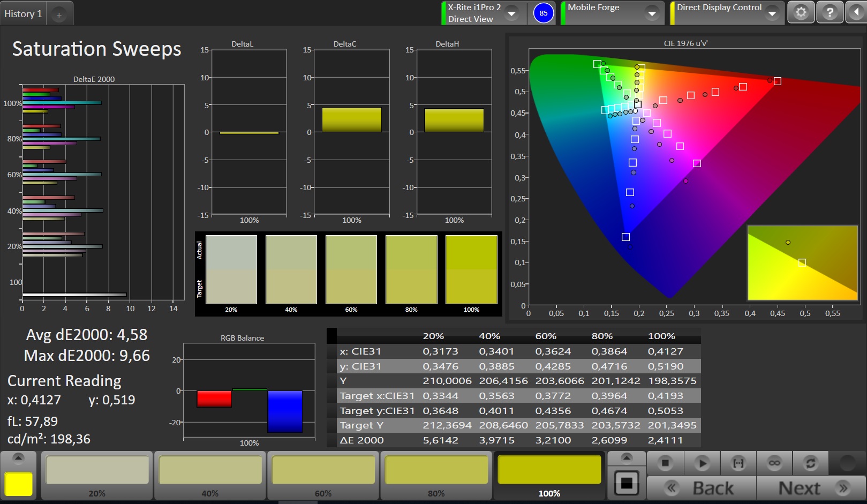Expand the Direct Display Control dropdown
Viewport: 867px width, 504px height.
(772, 13)
